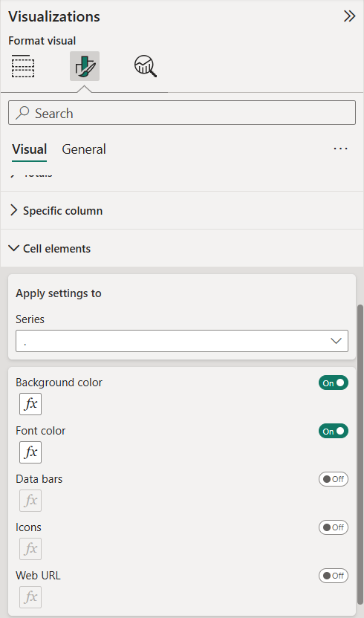Collapse the Cell elements section
This screenshot has width=364, height=618.
coord(182,248)
